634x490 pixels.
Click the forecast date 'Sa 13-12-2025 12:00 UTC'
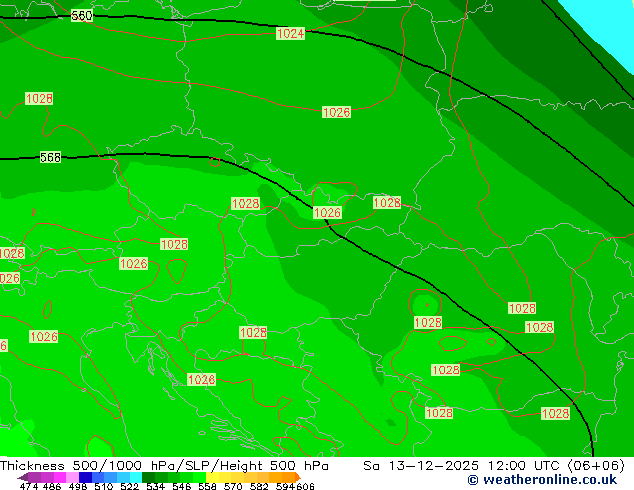(x=463, y=466)
